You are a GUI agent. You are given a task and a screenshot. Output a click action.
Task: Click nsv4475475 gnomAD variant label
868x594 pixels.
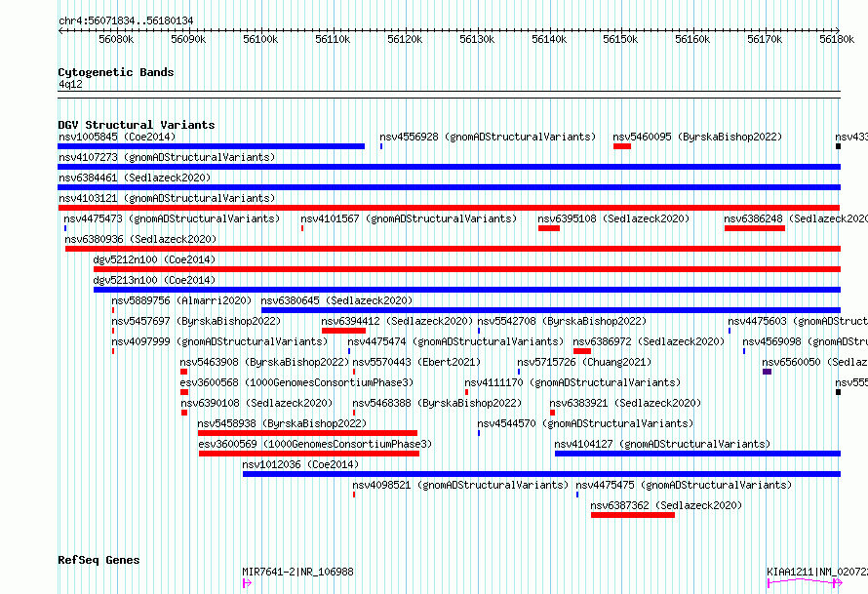pos(684,485)
